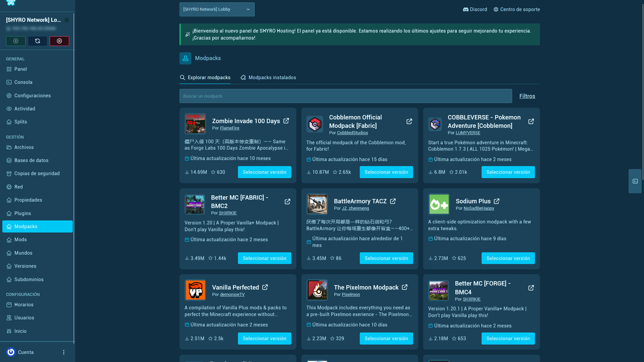The width and height of the screenshot is (644, 362).
Task: Open Better MC [FABRIC] external link icon
Action: point(287,202)
